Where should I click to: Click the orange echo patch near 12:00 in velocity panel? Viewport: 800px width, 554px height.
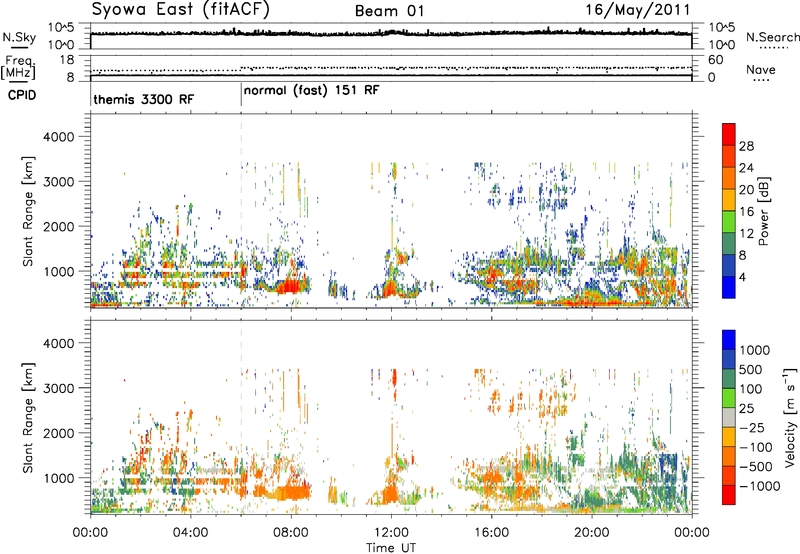click(390, 494)
